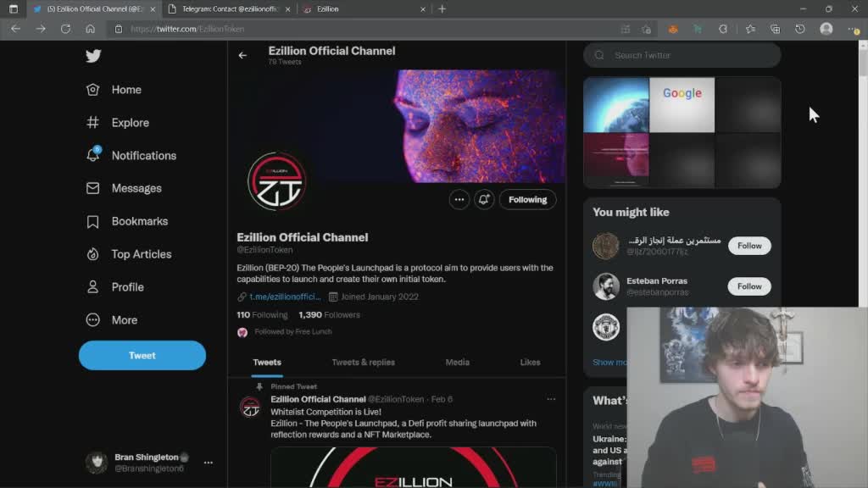Click the Twitter bird logo
The image size is (868, 488).
coord(93,56)
